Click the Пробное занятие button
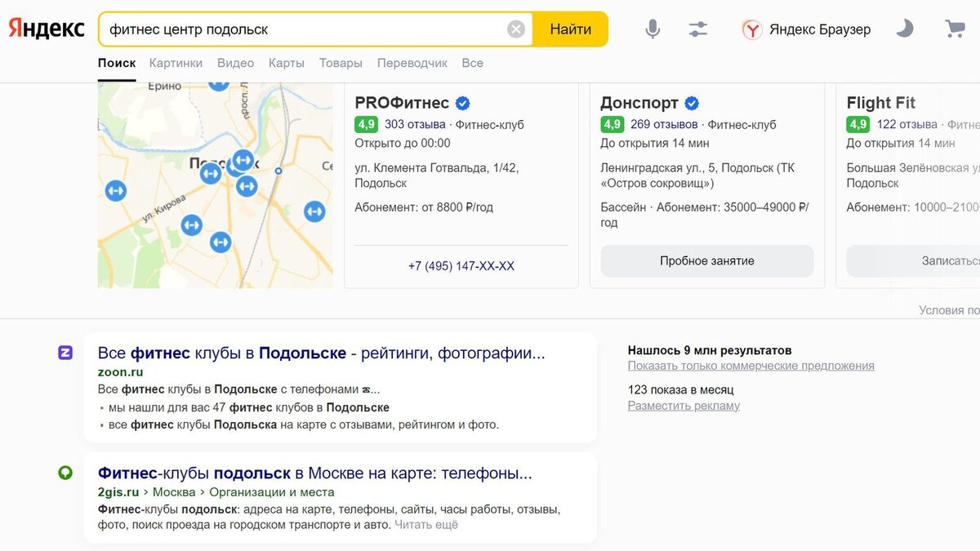Image resolution: width=980 pixels, height=551 pixels. point(707,261)
